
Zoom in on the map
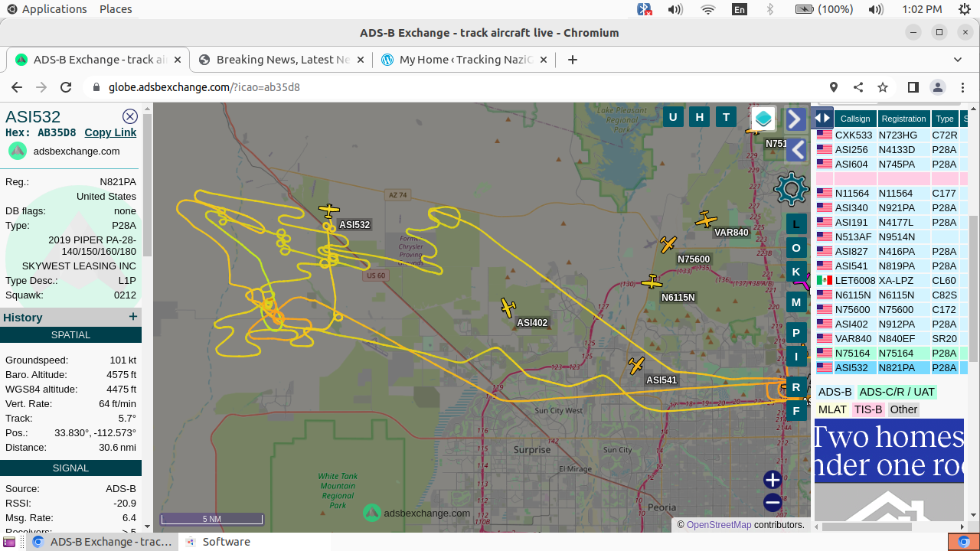tap(773, 480)
